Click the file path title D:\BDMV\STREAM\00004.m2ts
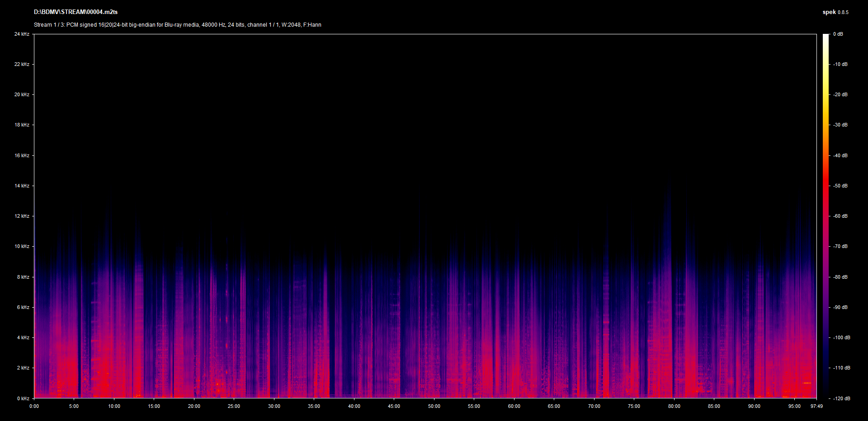Screen dimensions: 868x421 pyautogui.click(x=75, y=12)
